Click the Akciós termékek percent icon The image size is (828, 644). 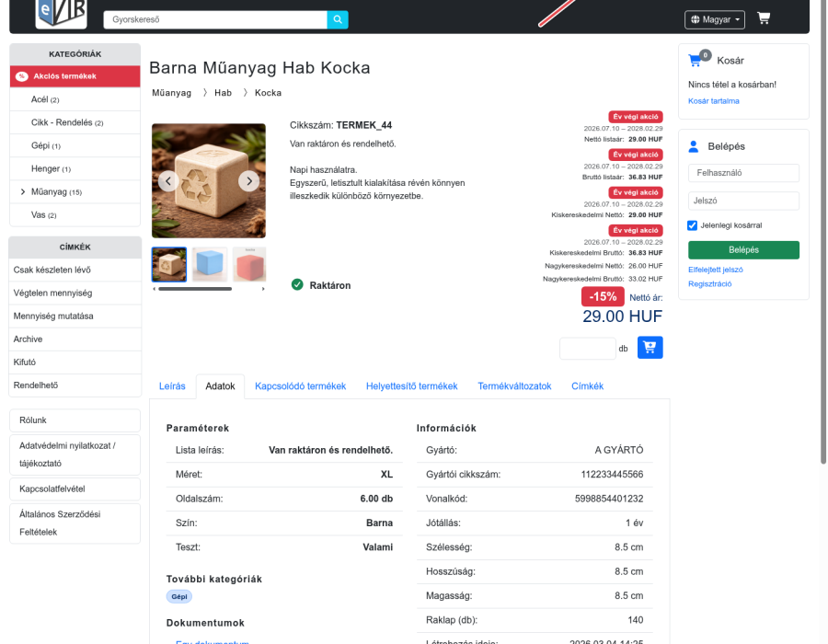point(22,76)
